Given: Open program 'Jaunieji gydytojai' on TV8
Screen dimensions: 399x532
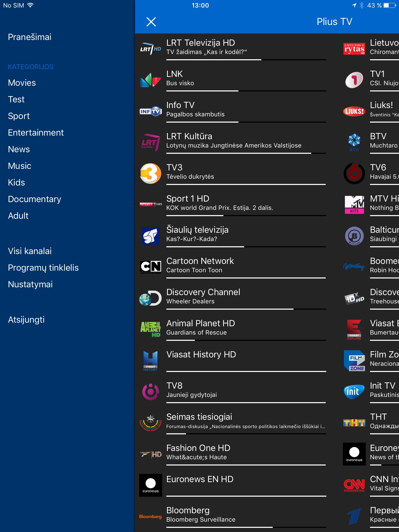Looking at the screenshot, I should pyautogui.click(x=191, y=395).
